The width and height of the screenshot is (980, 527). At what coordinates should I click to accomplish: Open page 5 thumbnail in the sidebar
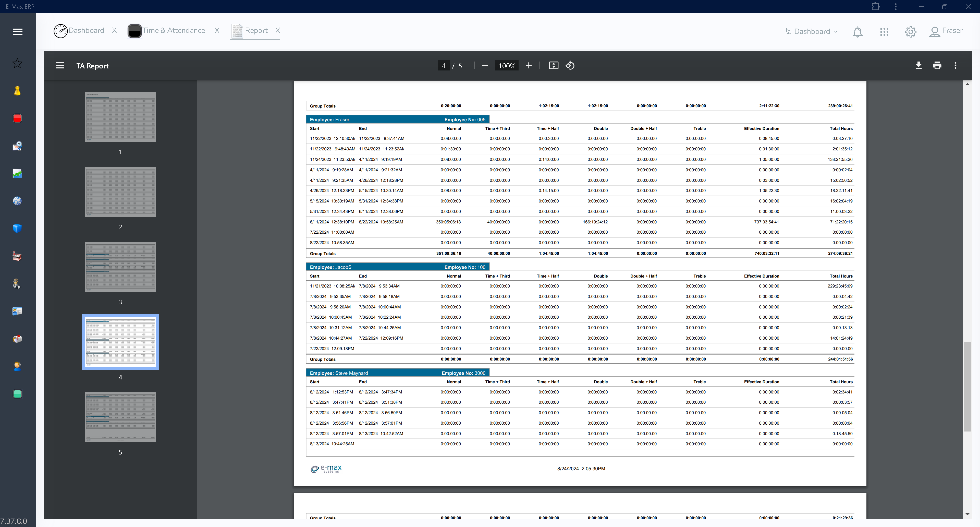(120, 417)
